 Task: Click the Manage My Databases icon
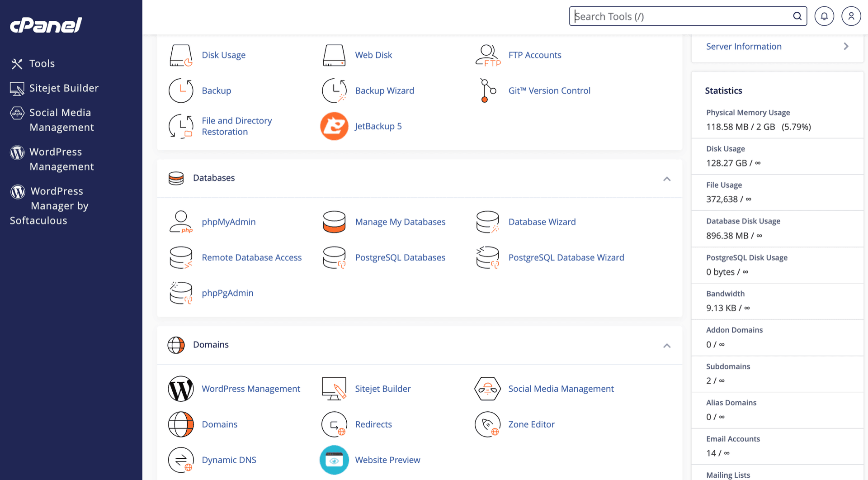(x=334, y=222)
